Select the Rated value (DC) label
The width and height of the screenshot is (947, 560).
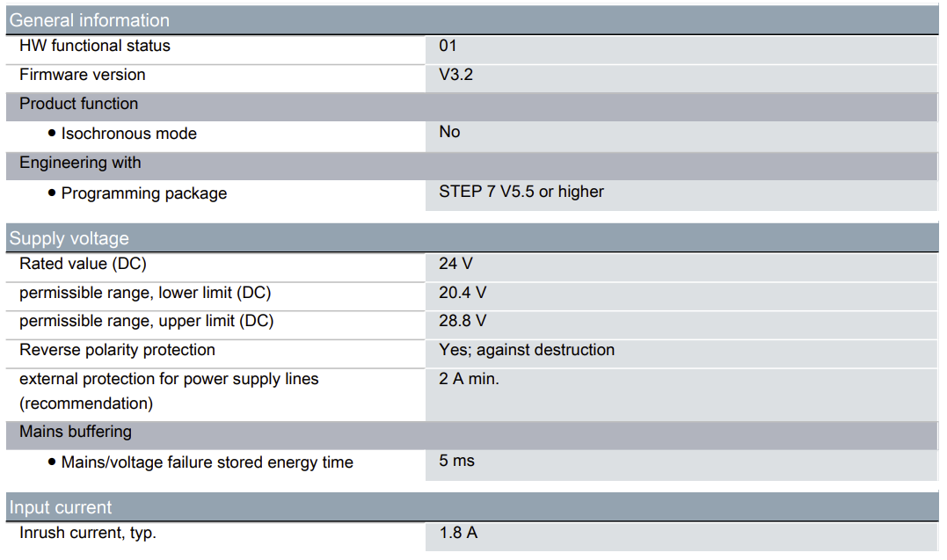(x=83, y=264)
